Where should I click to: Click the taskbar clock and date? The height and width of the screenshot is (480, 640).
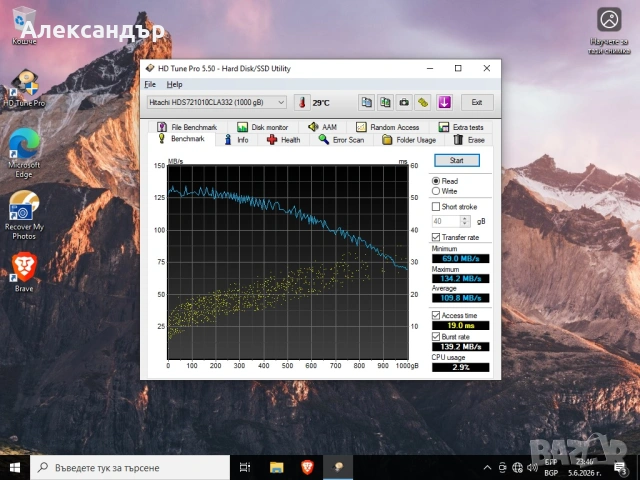(584, 467)
